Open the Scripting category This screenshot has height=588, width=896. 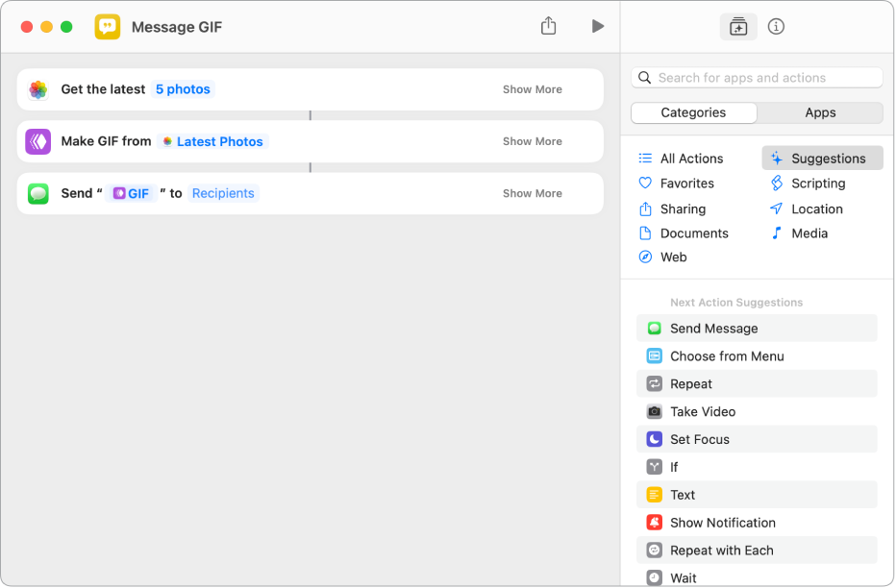(x=817, y=184)
